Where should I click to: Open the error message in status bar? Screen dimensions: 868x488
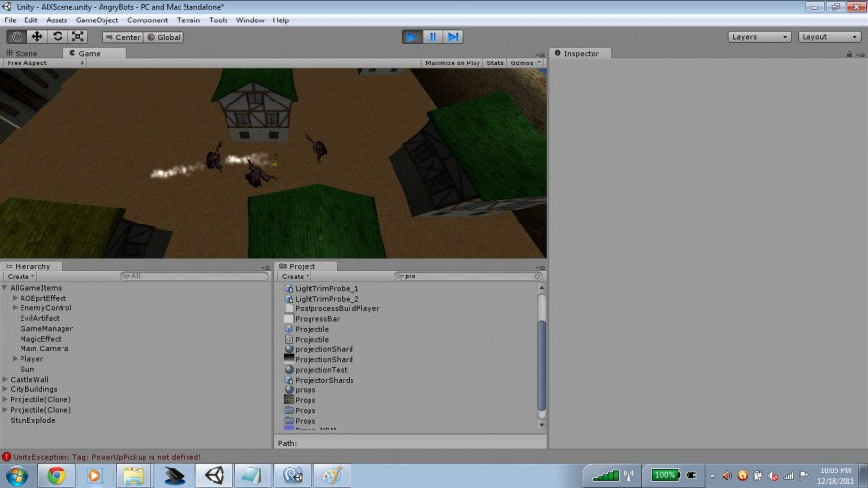106,457
